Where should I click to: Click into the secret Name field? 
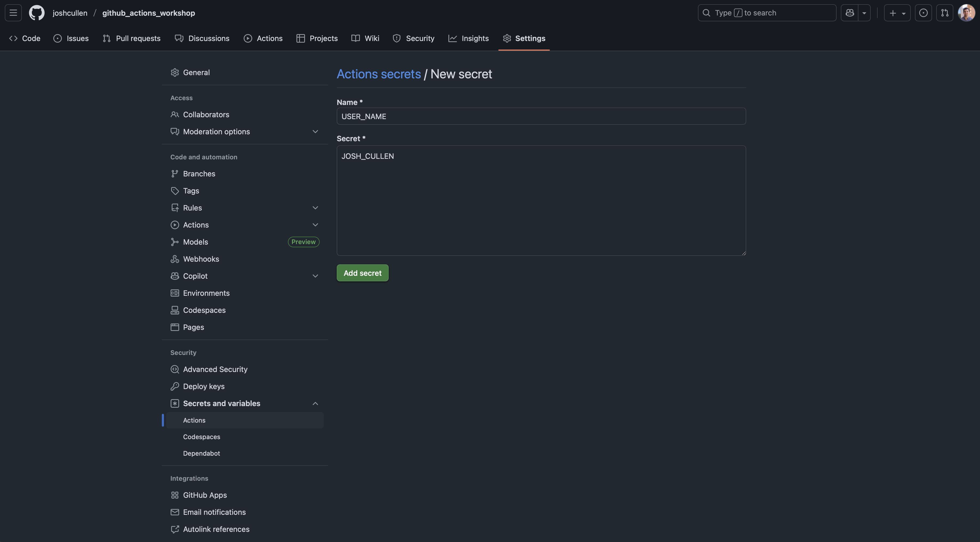[541, 116]
